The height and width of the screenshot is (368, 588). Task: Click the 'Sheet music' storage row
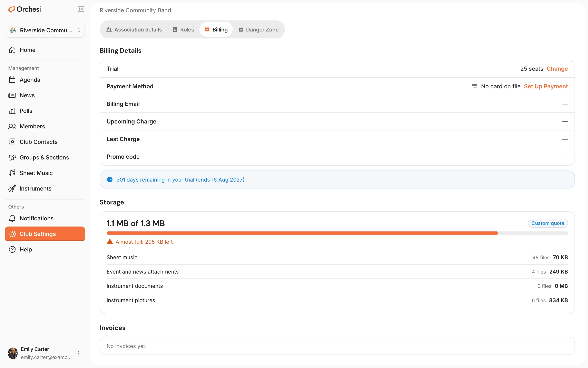(x=337, y=257)
